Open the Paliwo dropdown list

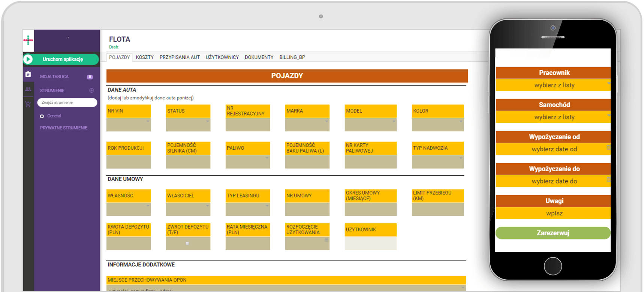[267, 158]
